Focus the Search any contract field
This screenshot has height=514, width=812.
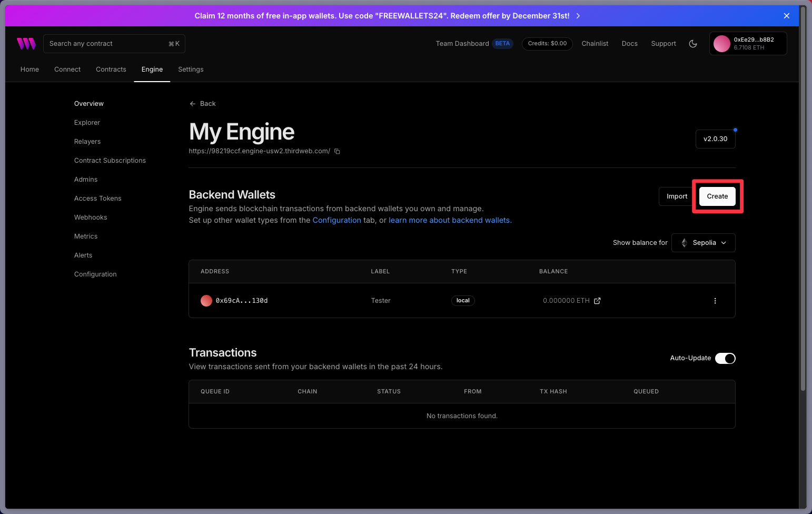[x=114, y=44]
